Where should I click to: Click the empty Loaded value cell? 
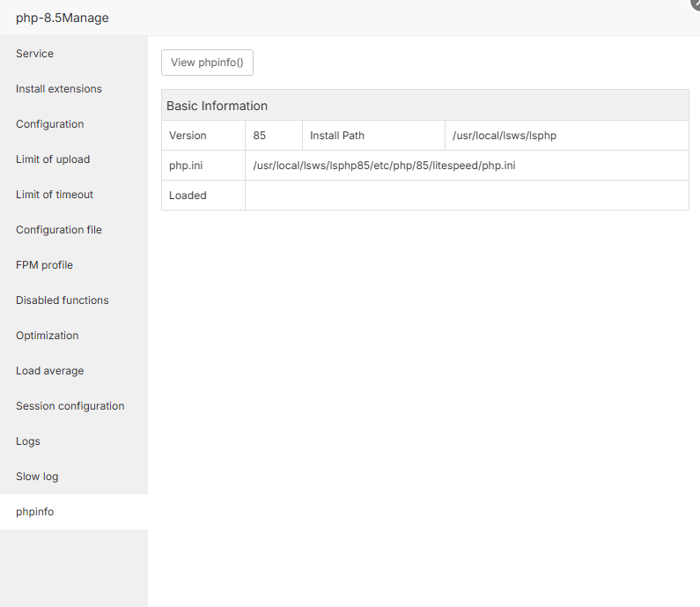tap(467, 196)
